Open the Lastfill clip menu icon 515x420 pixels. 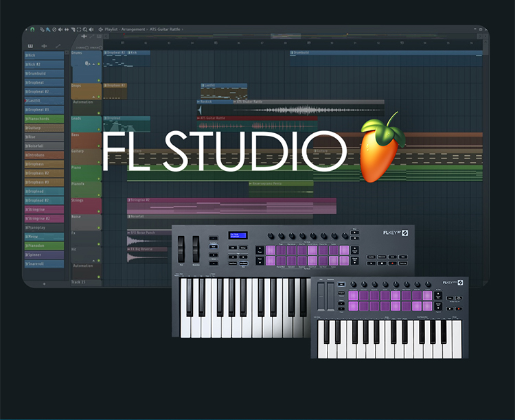click(203, 85)
